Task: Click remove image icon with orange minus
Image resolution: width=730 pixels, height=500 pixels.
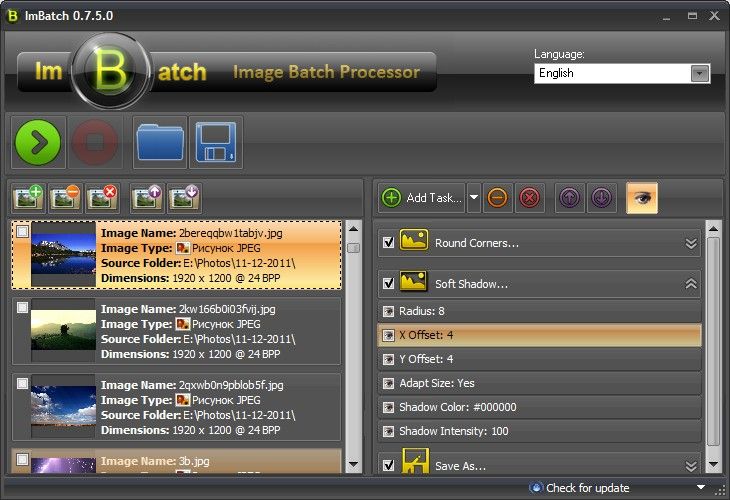Action: coord(66,197)
